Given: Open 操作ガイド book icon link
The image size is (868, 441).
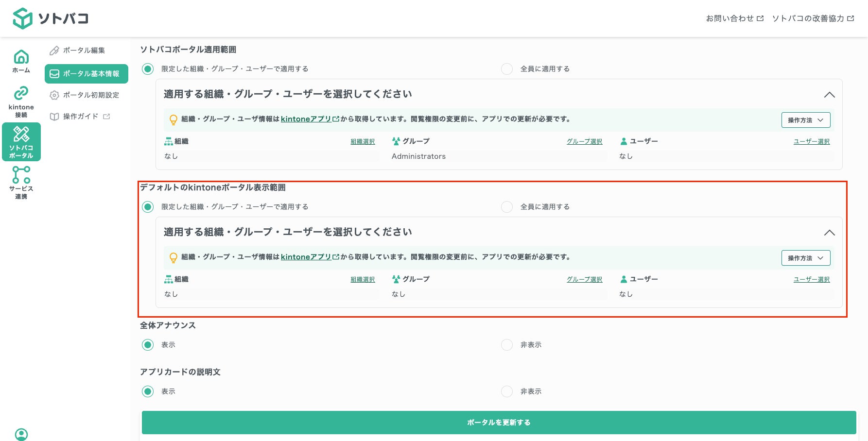Looking at the screenshot, I should 54,117.
